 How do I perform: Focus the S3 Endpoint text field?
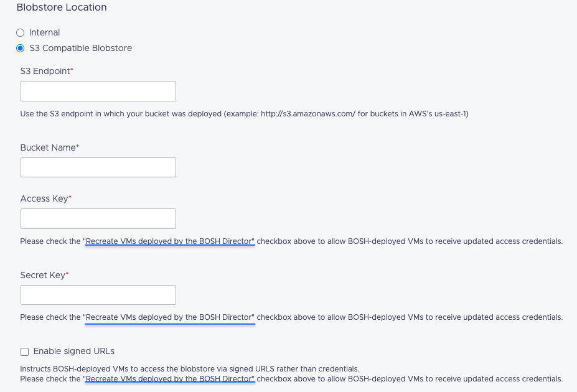click(98, 91)
